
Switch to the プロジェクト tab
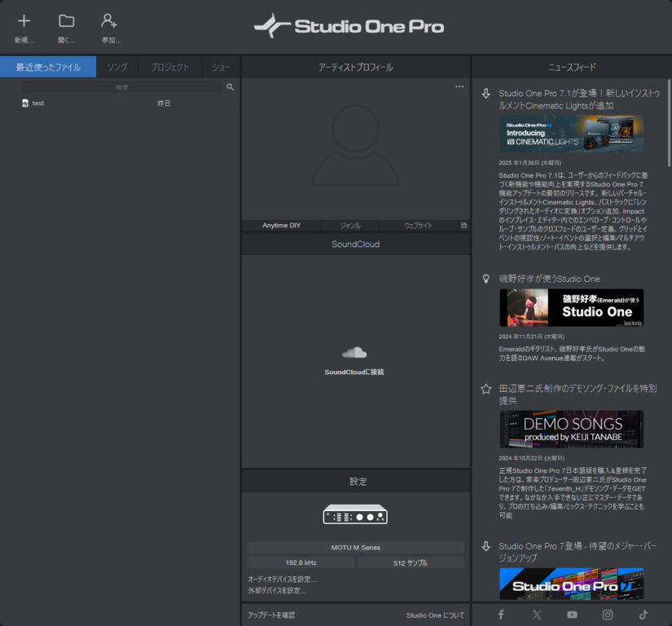tap(169, 68)
